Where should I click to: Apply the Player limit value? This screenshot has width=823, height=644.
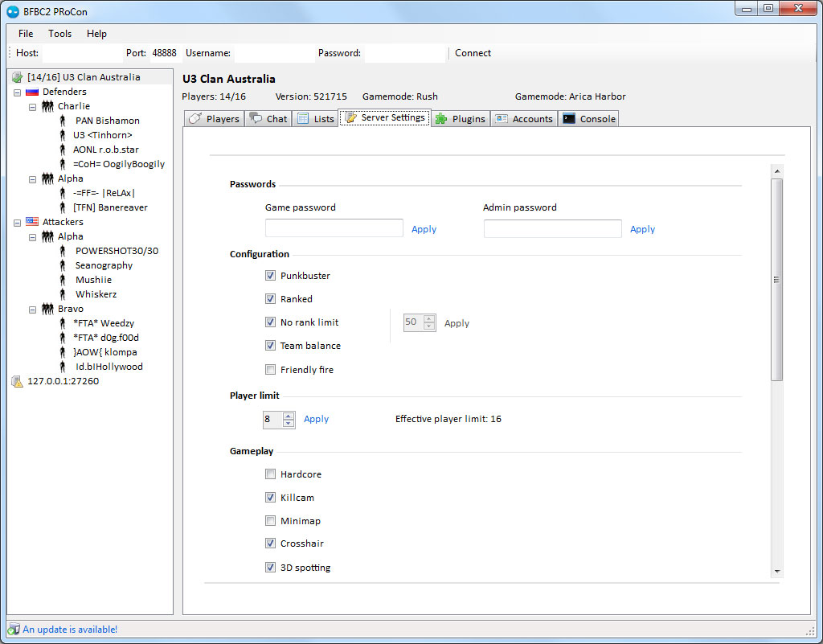click(x=316, y=419)
